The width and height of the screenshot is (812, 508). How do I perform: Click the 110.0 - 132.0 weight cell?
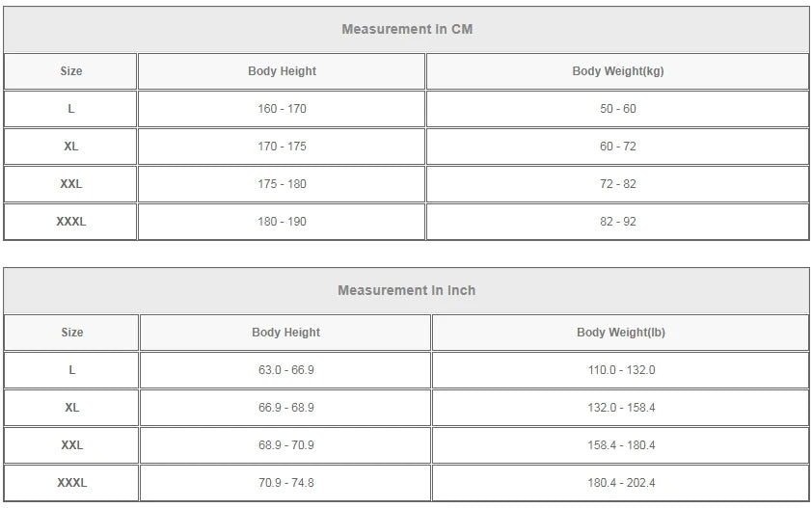click(x=621, y=370)
